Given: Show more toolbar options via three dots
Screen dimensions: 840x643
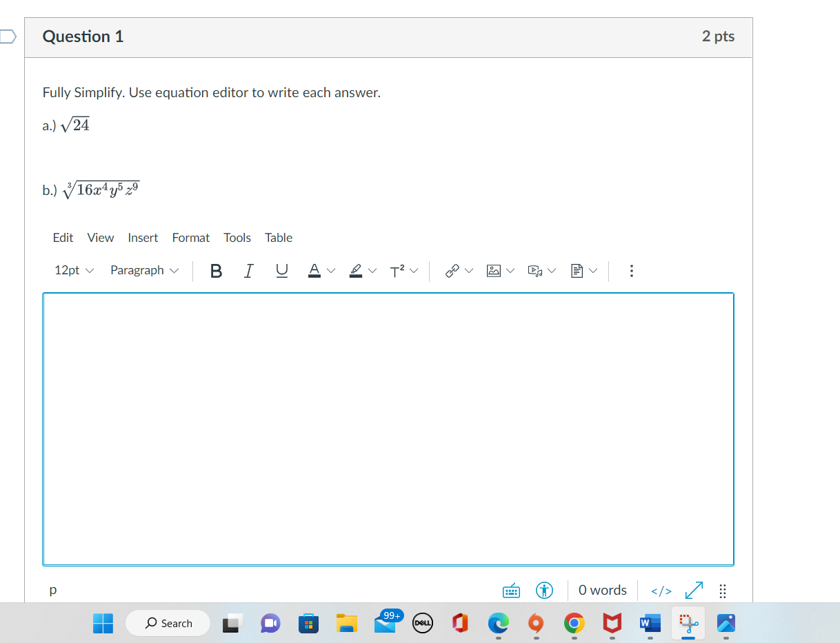Looking at the screenshot, I should coord(631,271).
